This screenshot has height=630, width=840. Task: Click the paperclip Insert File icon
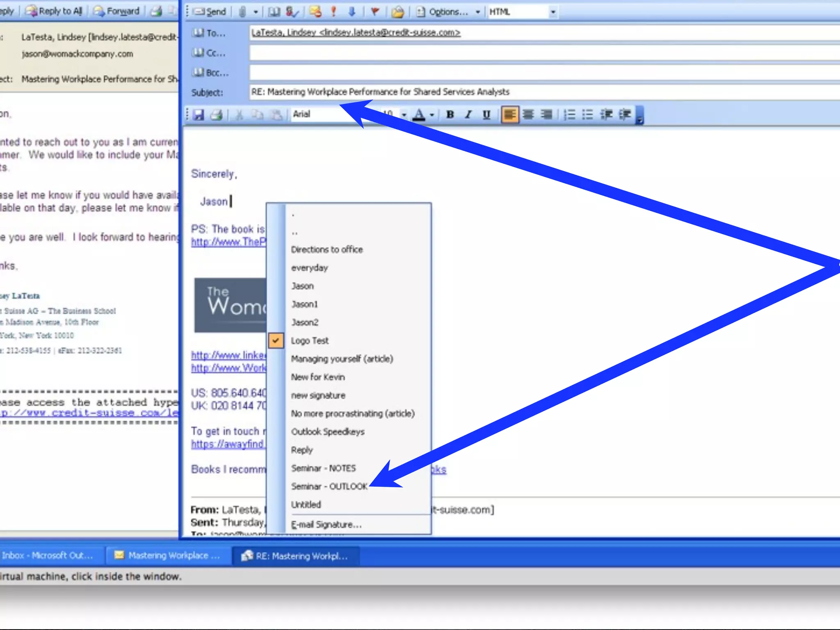pyautogui.click(x=242, y=11)
